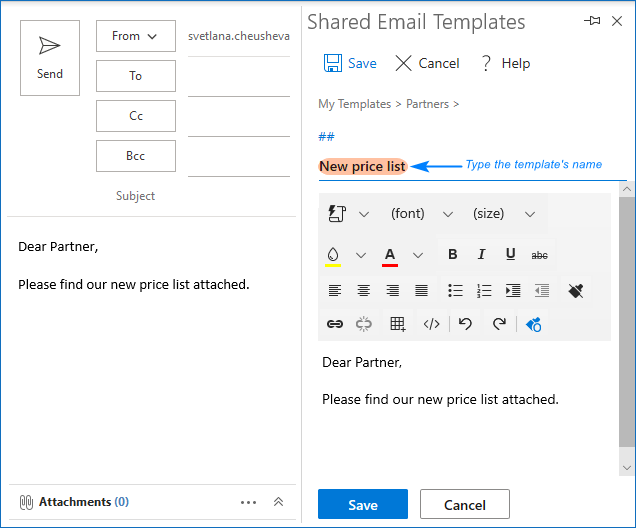Undo the last edit
The width and height of the screenshot is (636, 528).
(465, 324)
